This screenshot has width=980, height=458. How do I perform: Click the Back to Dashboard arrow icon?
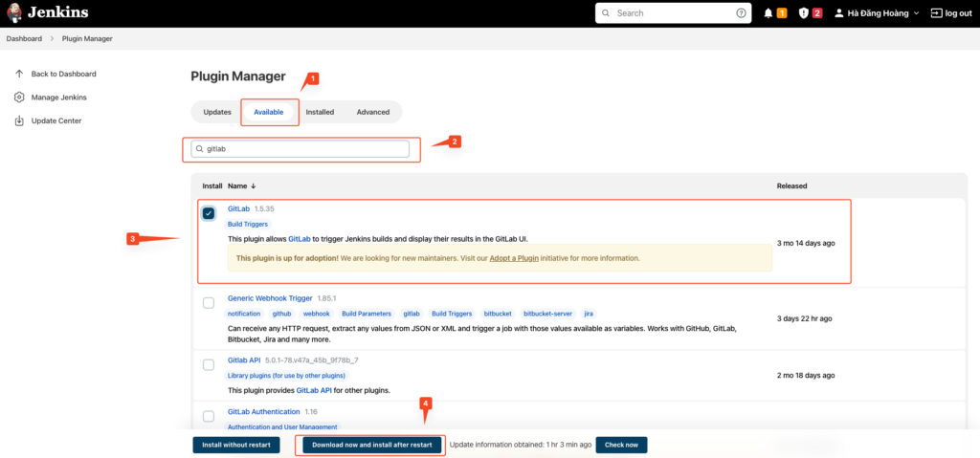[19, 74]
